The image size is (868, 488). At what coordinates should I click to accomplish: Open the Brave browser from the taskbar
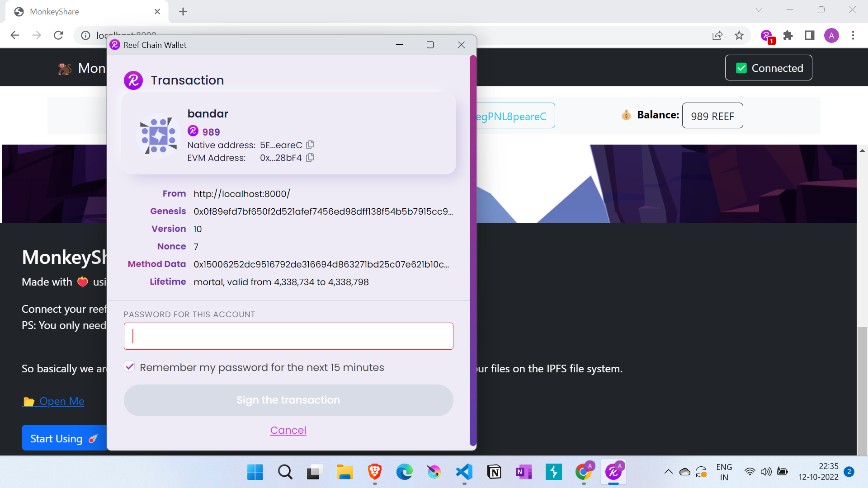374,472
